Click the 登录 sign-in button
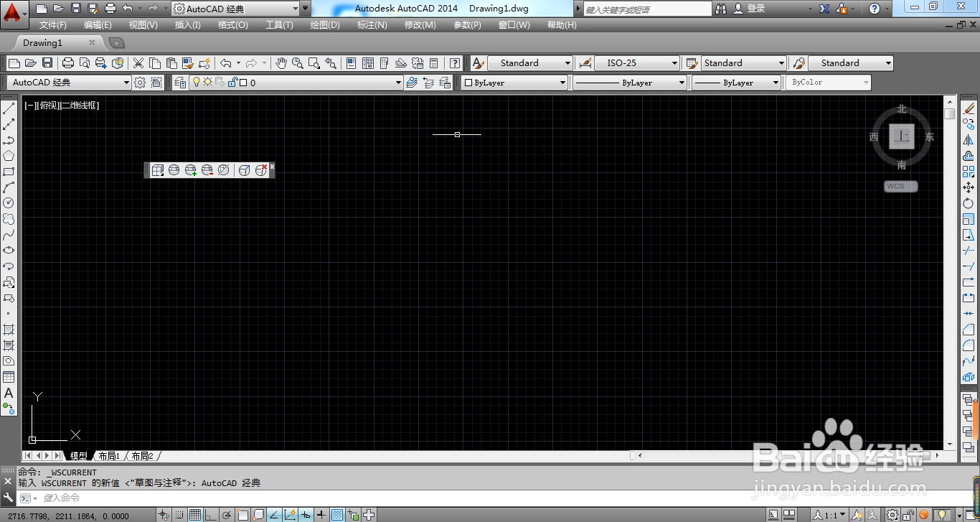 [750, 9]
